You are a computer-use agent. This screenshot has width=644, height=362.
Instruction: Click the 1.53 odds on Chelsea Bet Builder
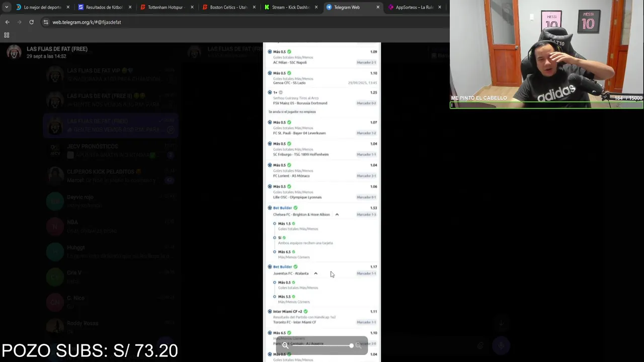click(x=373, y=208)
